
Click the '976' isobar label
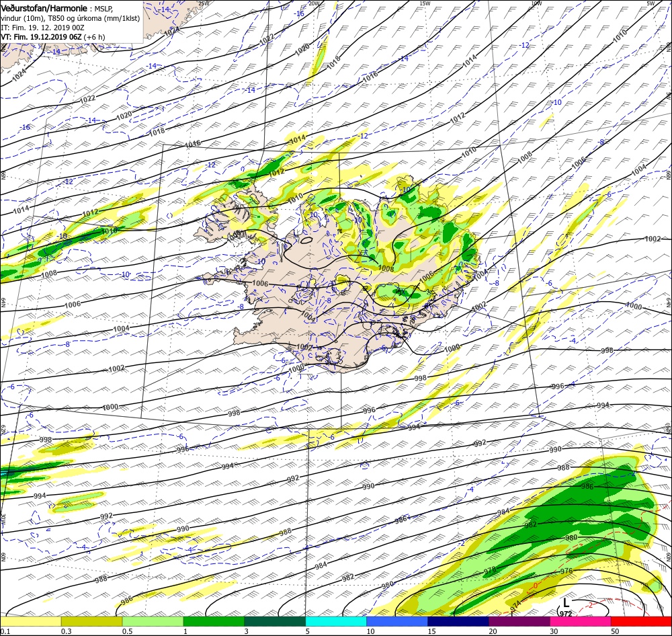(x=566, y=571)
